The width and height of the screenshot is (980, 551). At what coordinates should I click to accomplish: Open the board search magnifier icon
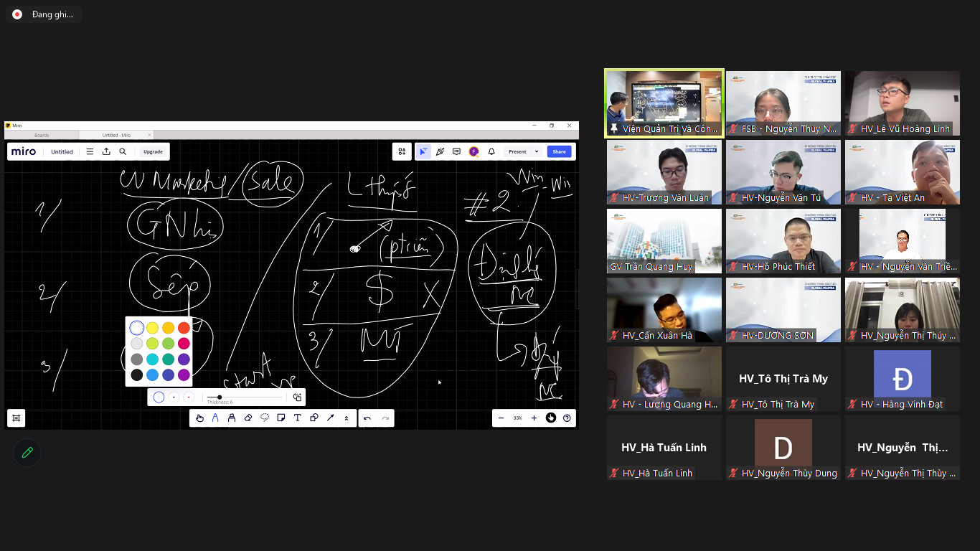123,151
